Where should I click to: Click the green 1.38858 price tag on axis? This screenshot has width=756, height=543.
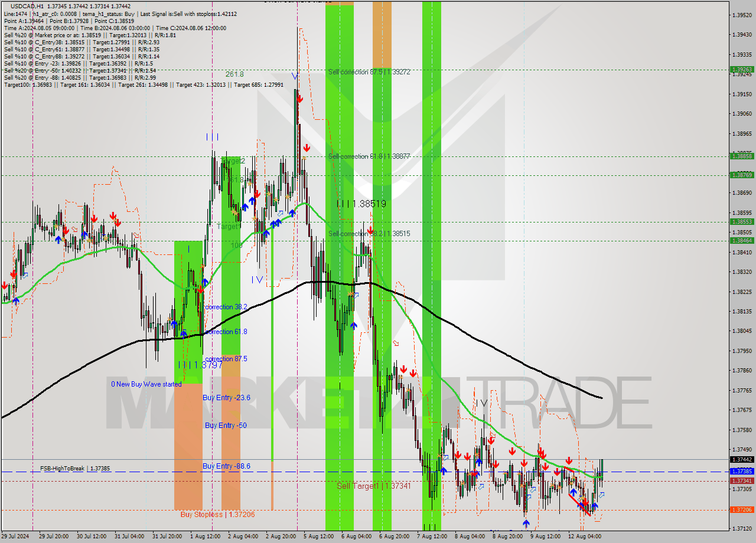742,156
